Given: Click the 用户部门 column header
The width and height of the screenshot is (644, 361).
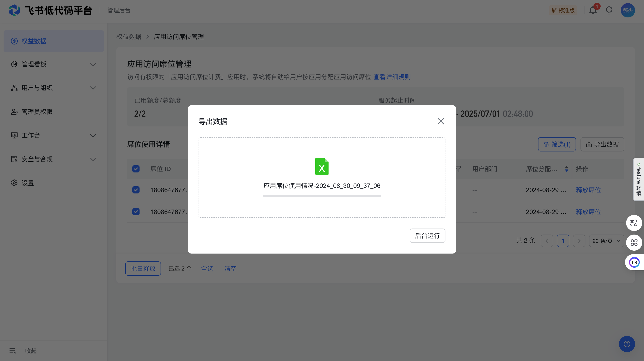Looking at the screenshot, I should click(x=485, y=169).
